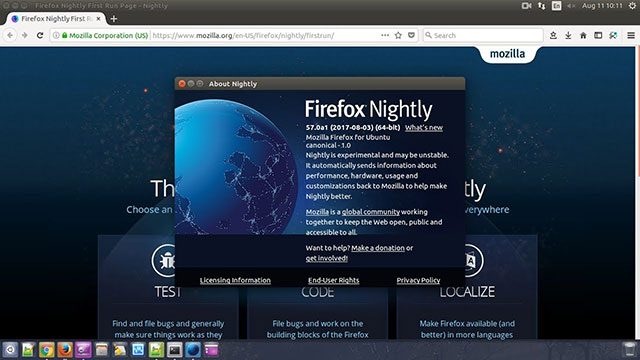
Task: Open the Terminal from the dock
Action: (x=175, y=350)
